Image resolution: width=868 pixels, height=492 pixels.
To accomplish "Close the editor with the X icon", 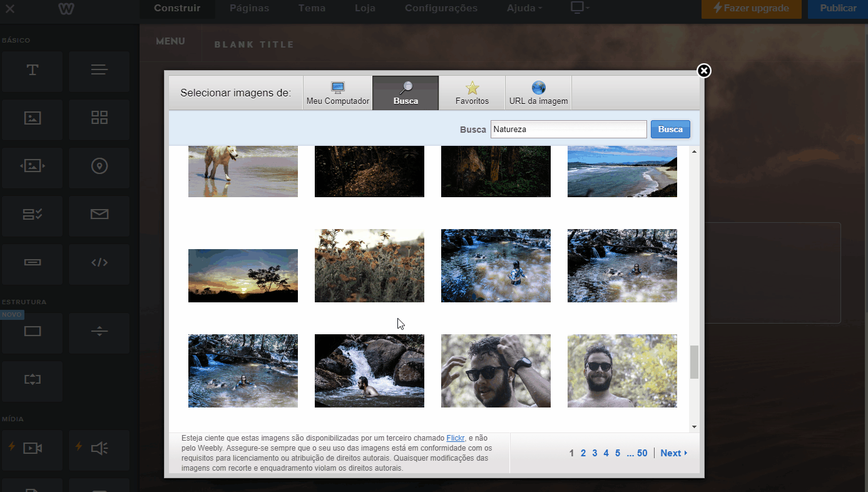I will click(x=10, y=9).
